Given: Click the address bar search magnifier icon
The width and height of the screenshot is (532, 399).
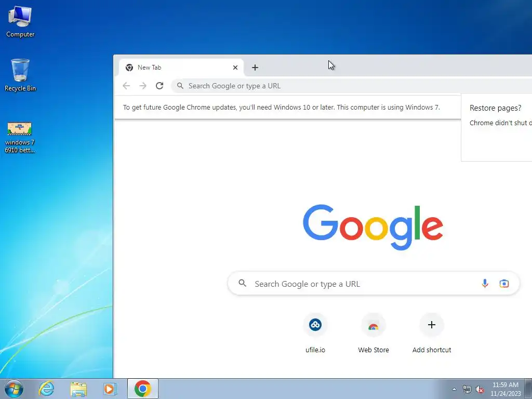Looking at the screenshot, I should click(x=180, y=86).
